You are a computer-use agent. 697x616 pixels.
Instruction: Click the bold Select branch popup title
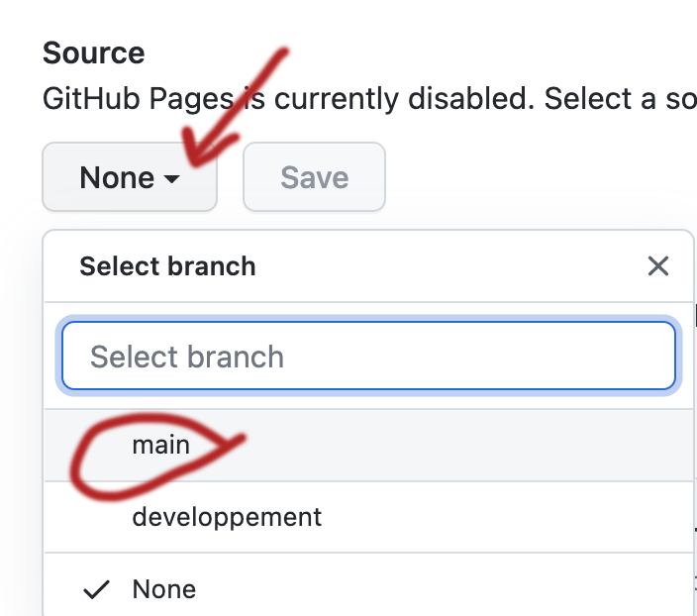pos(167,266)
